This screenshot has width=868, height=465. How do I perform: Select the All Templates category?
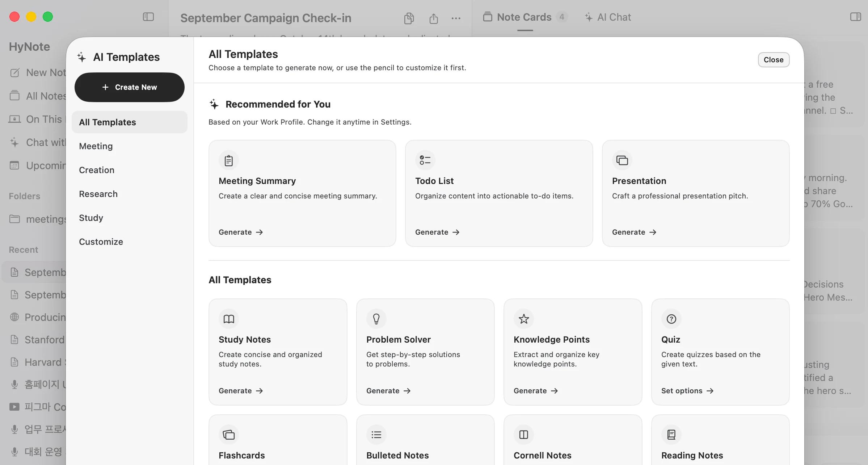tap(130, 122)
